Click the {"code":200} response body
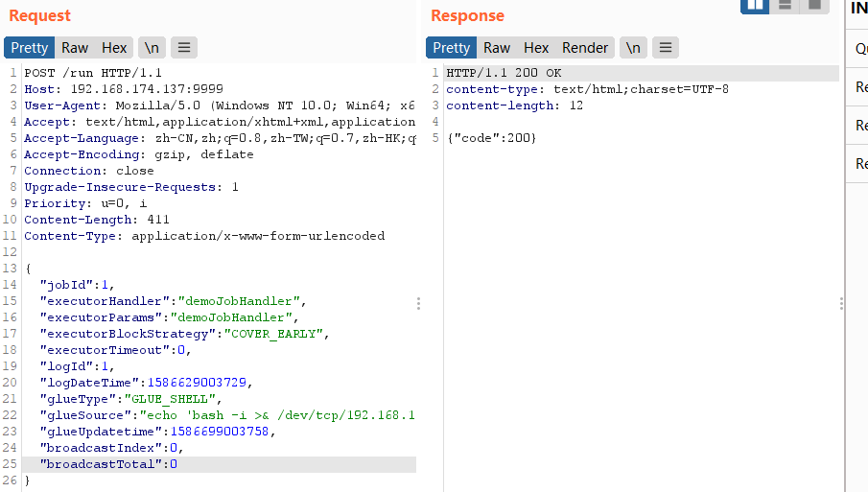868x492 pixels. (492, 138)
